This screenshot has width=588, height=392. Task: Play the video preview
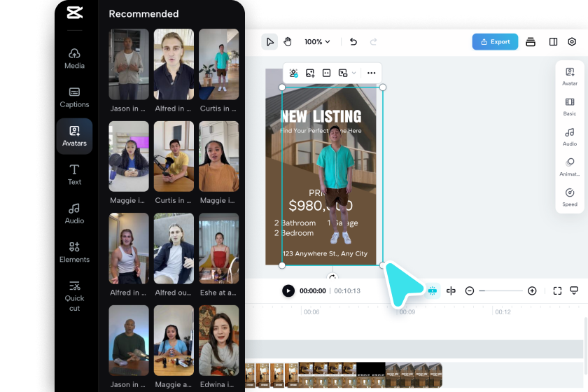coord(288,290)
